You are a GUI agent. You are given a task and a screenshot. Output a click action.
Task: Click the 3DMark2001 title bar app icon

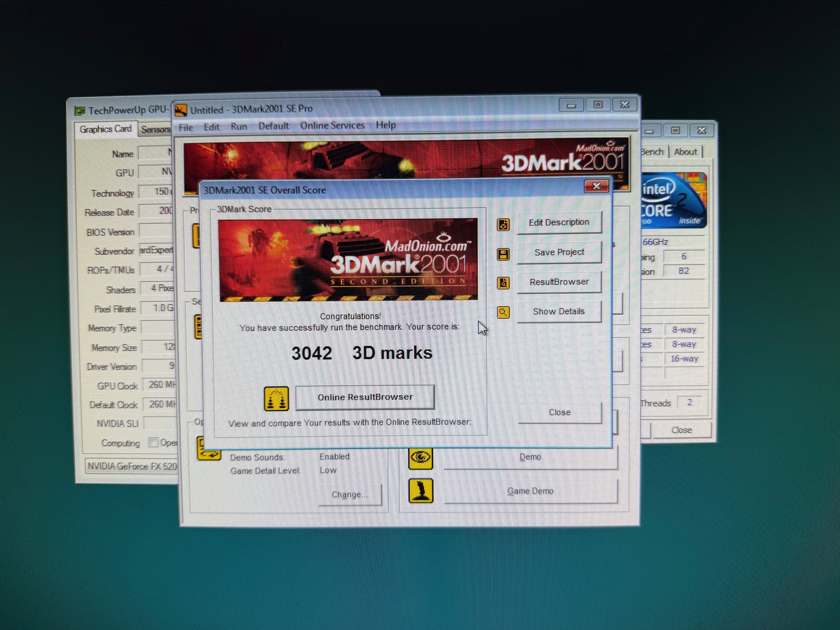pyautogui.click(x=181, y=110)
